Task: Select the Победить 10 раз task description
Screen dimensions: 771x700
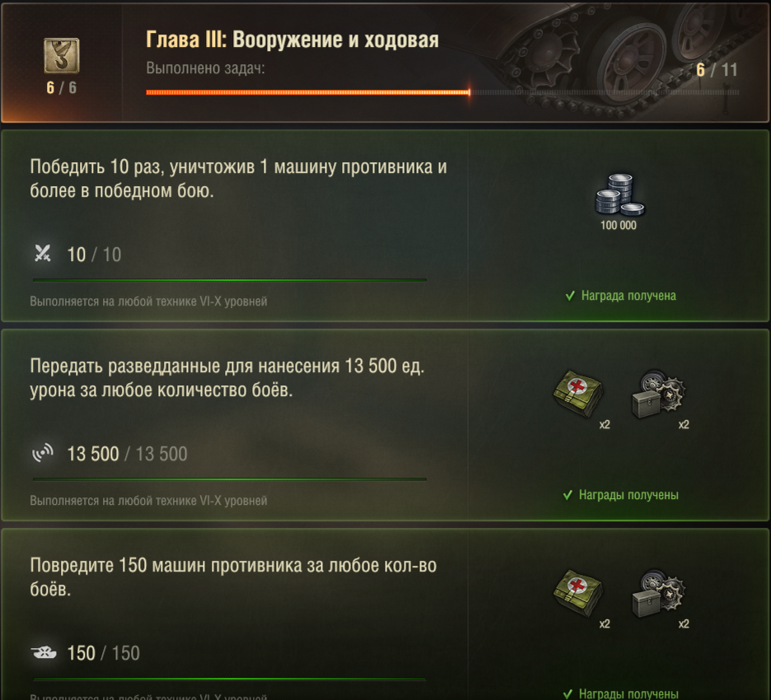Action: click(x=239, y=179)
